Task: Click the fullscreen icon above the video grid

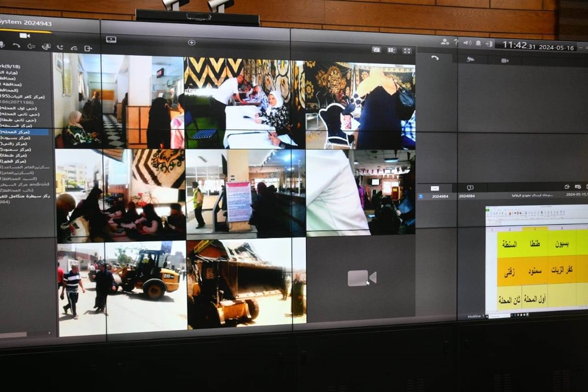Action: pos(407,50)
